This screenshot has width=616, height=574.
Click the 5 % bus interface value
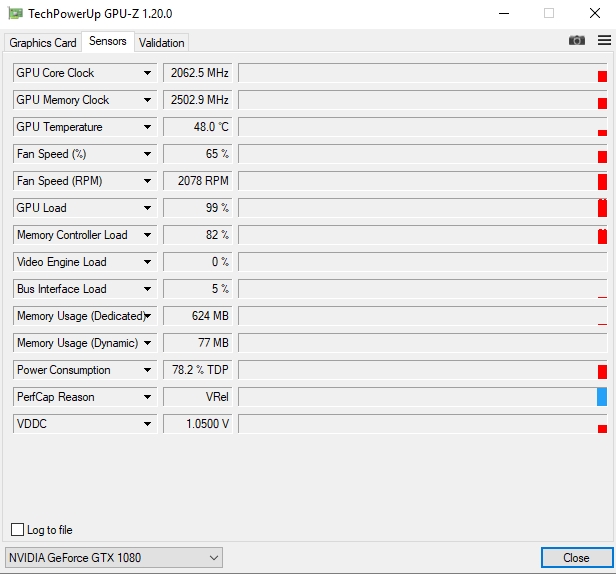click(x=198, y=289)
